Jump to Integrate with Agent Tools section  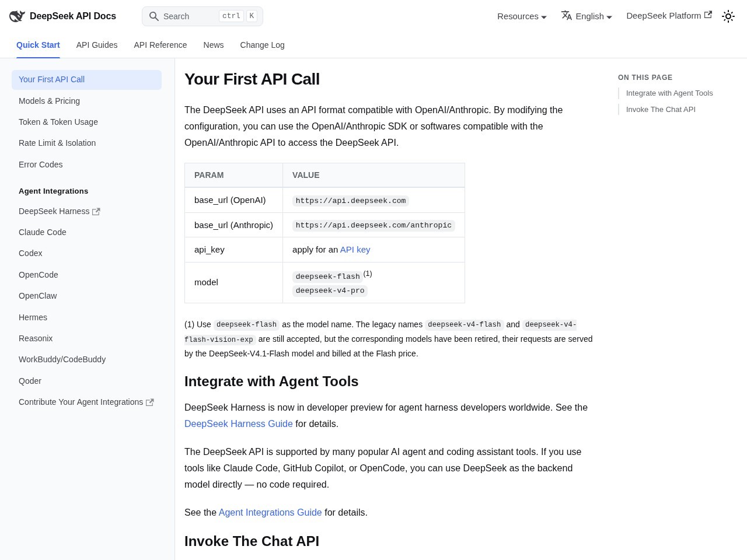[669, 93]
